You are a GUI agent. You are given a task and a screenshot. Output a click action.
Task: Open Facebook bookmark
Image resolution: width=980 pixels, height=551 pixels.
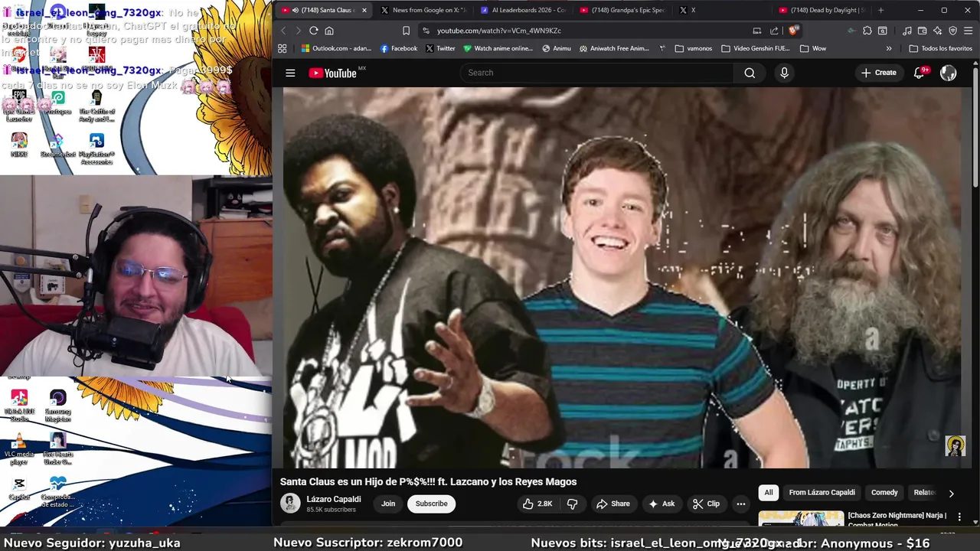click(398, 48)
